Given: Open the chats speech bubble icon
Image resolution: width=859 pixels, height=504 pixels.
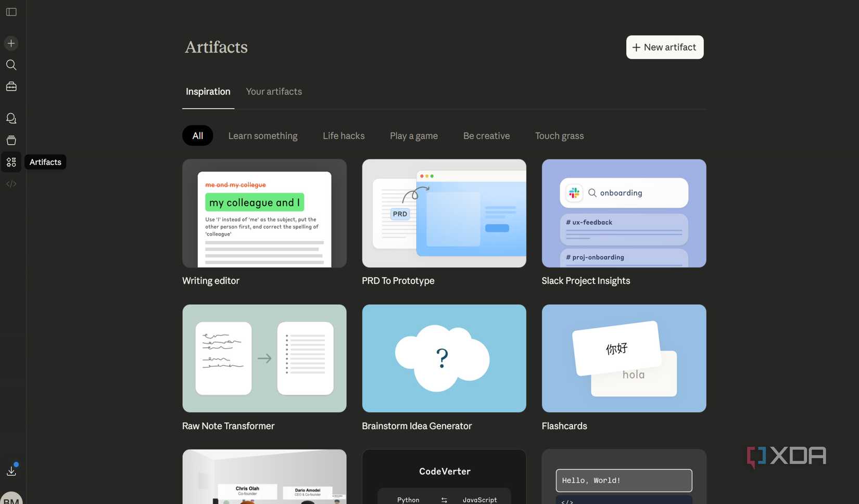Looking at the screenshot, I should [11, 119].
